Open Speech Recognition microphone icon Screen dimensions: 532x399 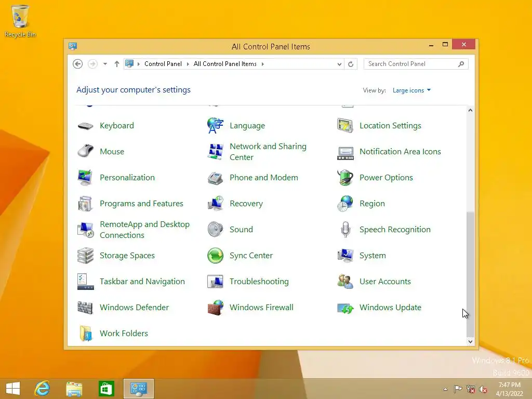pyautogui.click(x=345, y=230)
